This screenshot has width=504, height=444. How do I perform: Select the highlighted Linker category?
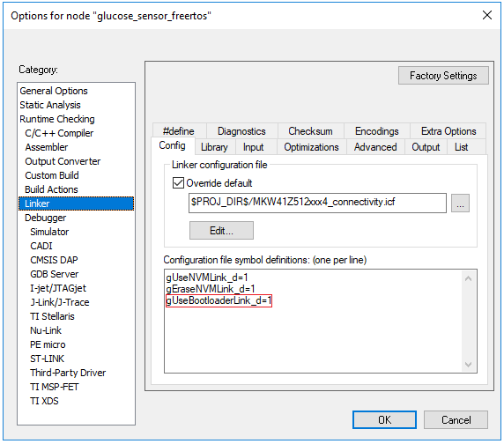(x=76, y=203)
